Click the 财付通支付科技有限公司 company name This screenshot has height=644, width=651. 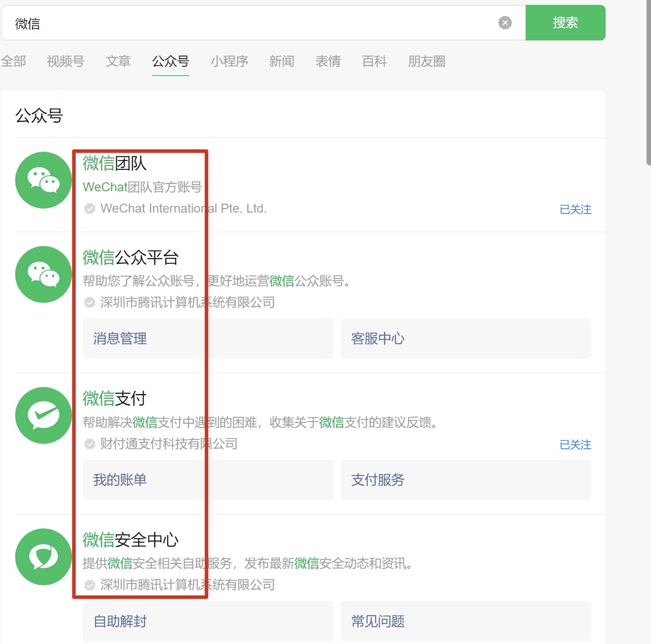click(169, 444)
